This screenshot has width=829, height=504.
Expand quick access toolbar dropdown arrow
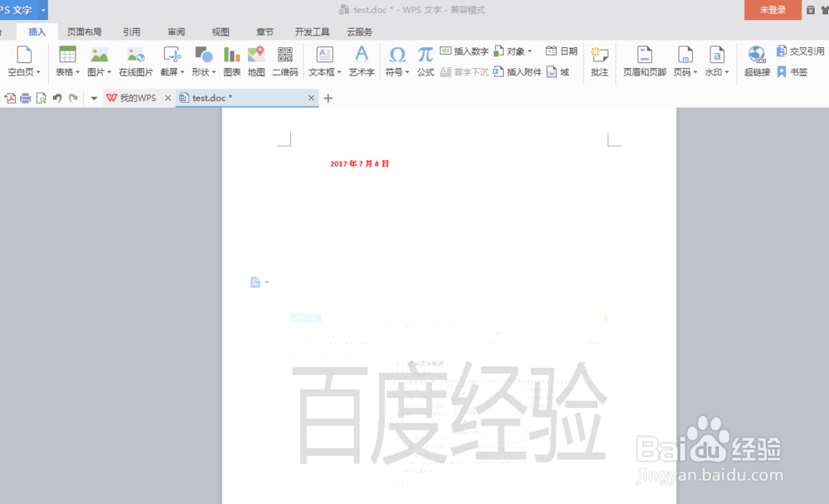point(94,99)
